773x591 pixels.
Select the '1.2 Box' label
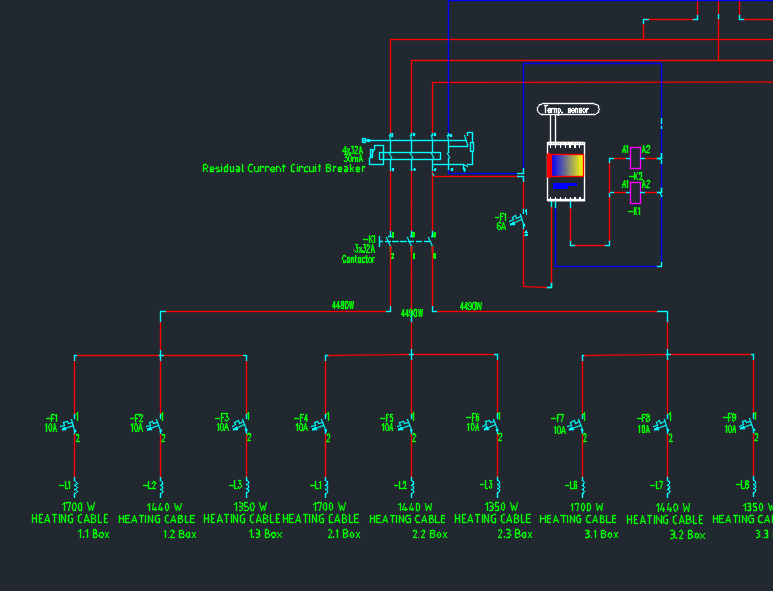(180, 534)
